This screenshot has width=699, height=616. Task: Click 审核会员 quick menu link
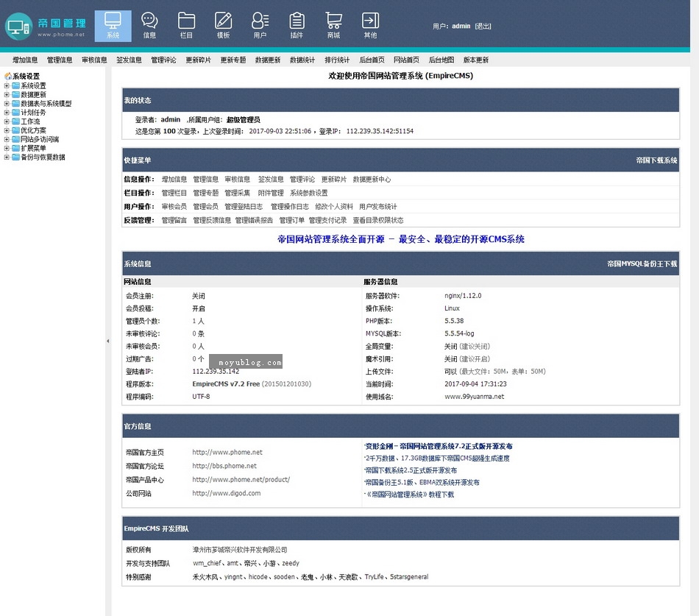pos(174,207)
